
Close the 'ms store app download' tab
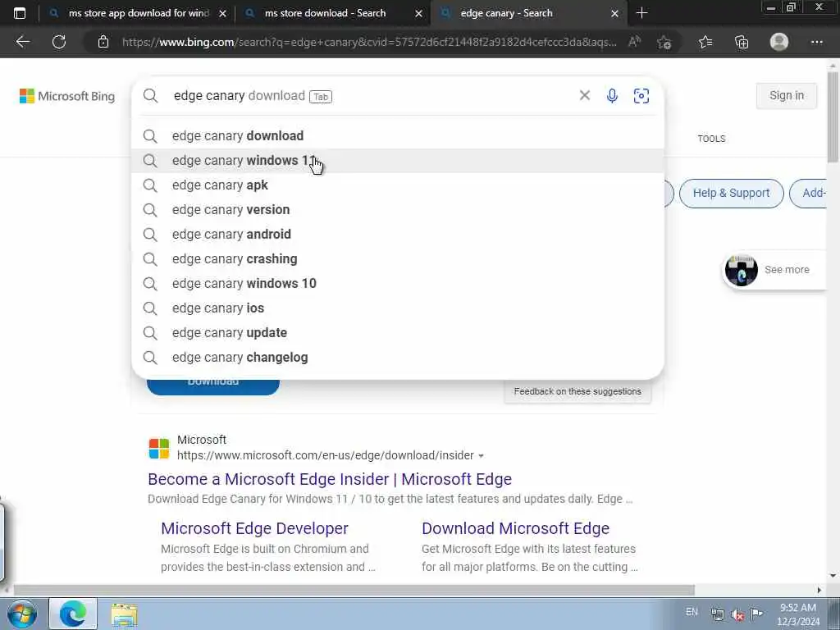(223, 13)
